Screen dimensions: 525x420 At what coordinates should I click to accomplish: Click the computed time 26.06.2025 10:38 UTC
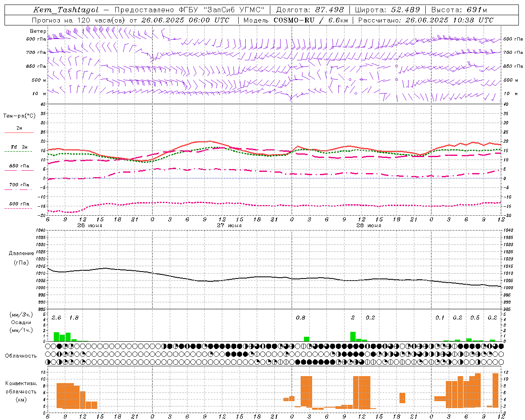pos(450,20)
